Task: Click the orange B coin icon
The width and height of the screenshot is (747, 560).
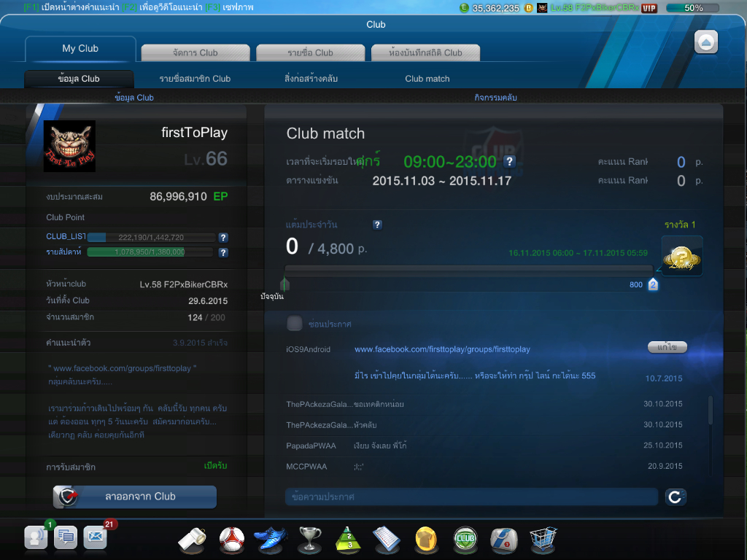Action: [x=528, y=7]
